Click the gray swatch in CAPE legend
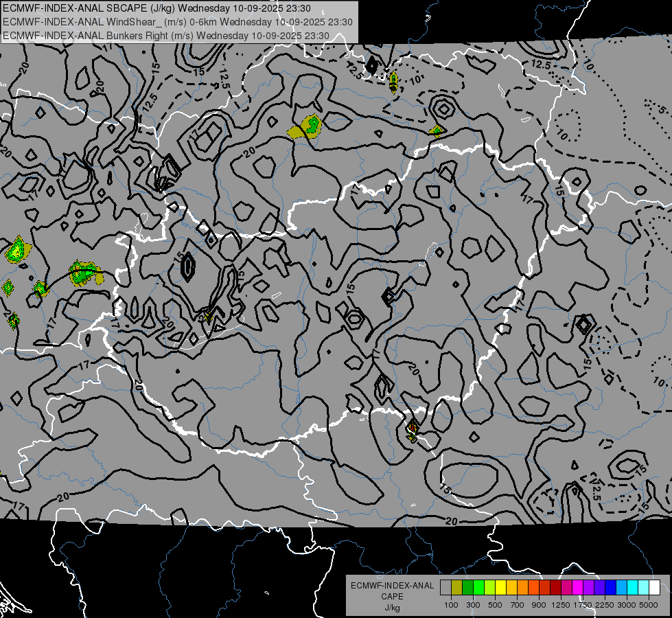Screen dimensions: 672x618 (445, 588)
